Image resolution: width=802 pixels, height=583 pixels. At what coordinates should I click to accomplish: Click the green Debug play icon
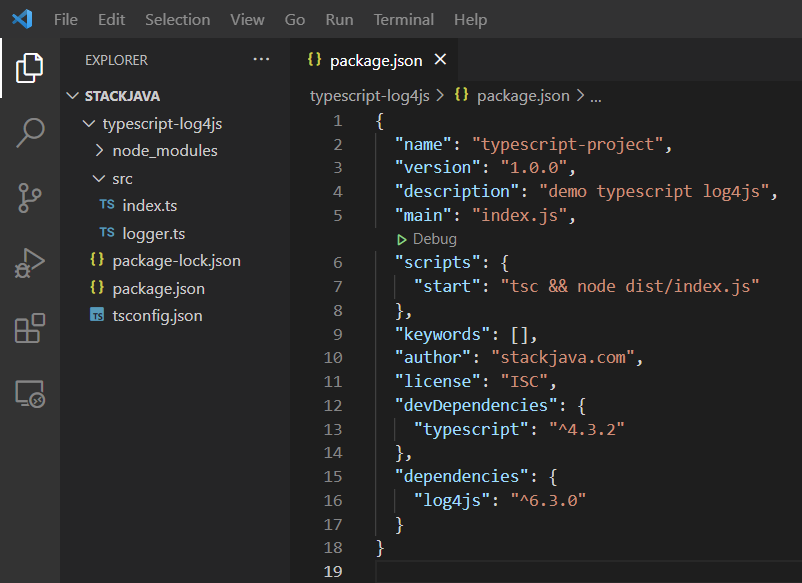click(402, 239)
